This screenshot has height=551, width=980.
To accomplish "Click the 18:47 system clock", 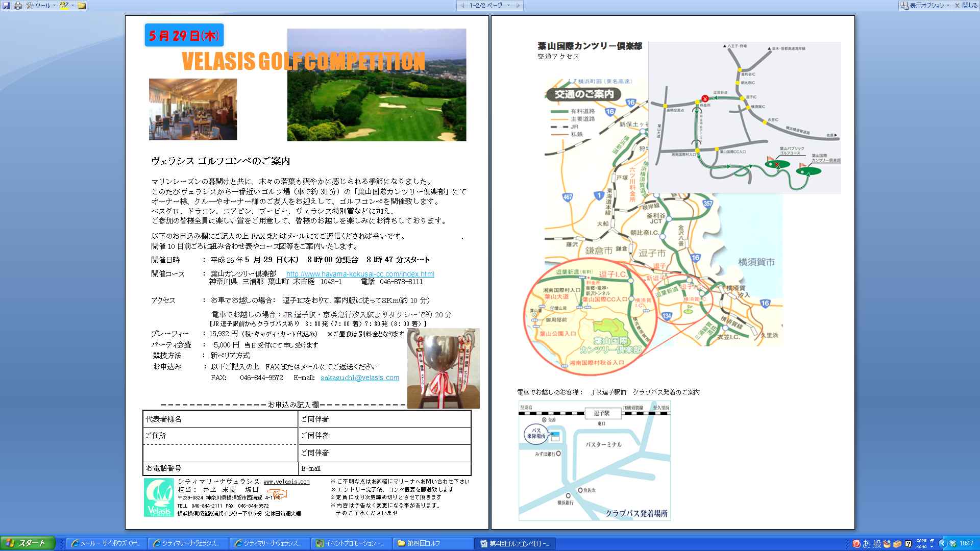I will (x=966, y=543).
